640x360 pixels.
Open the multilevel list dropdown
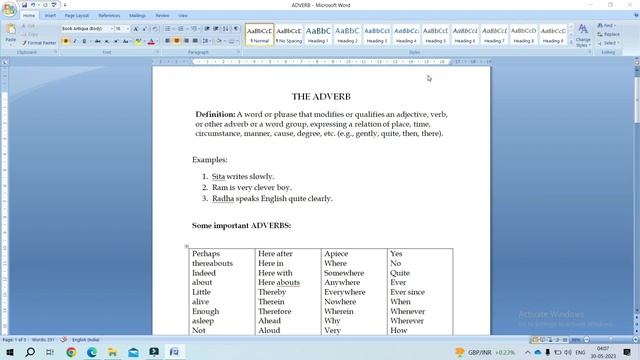point(199,29)
